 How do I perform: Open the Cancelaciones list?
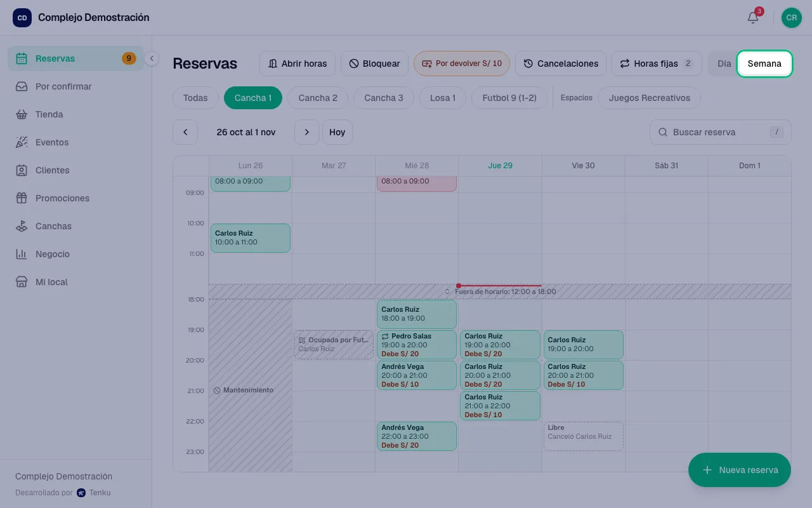tap(561, 63)
